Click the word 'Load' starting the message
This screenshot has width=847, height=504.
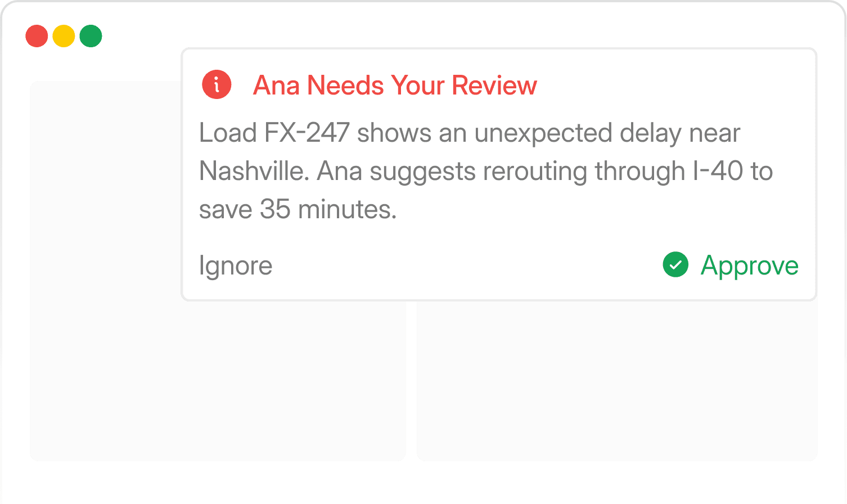(228, 133)
